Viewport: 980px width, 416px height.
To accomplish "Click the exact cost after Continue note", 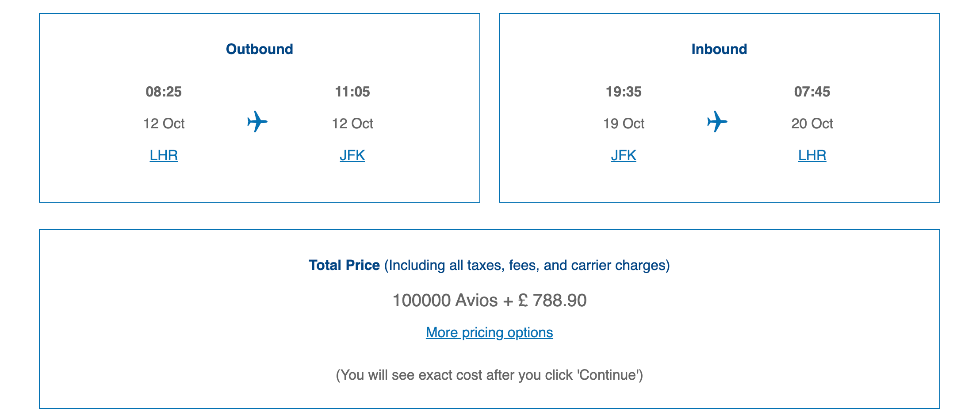I will pos(490,375).
